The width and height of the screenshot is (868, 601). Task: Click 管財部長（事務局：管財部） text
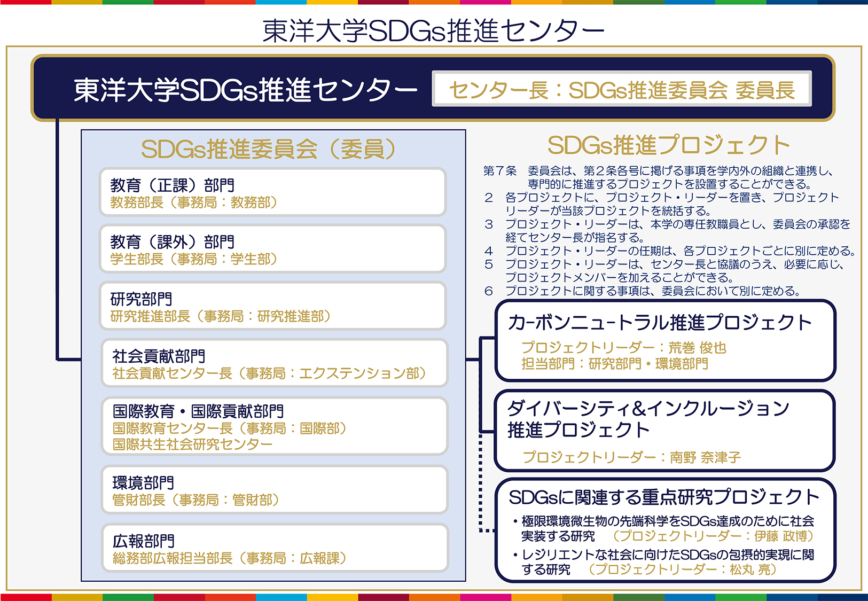[x=196, y=500]
